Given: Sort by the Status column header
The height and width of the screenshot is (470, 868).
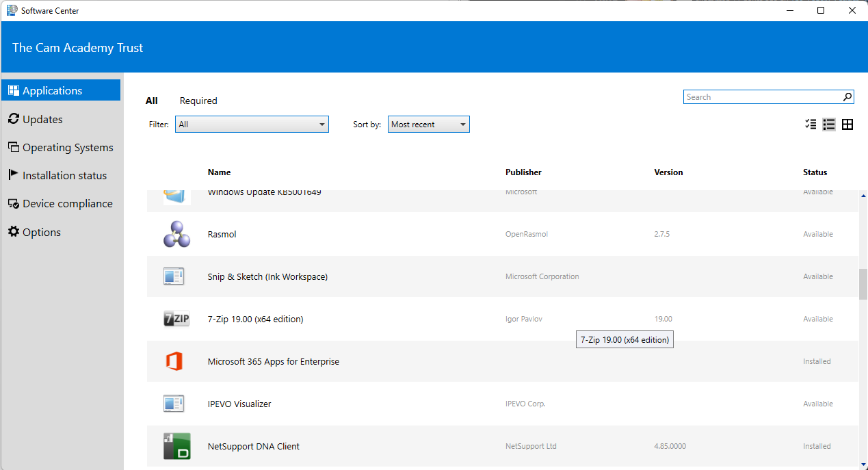Looking at the screenshot, I should [x=815, y=172].
